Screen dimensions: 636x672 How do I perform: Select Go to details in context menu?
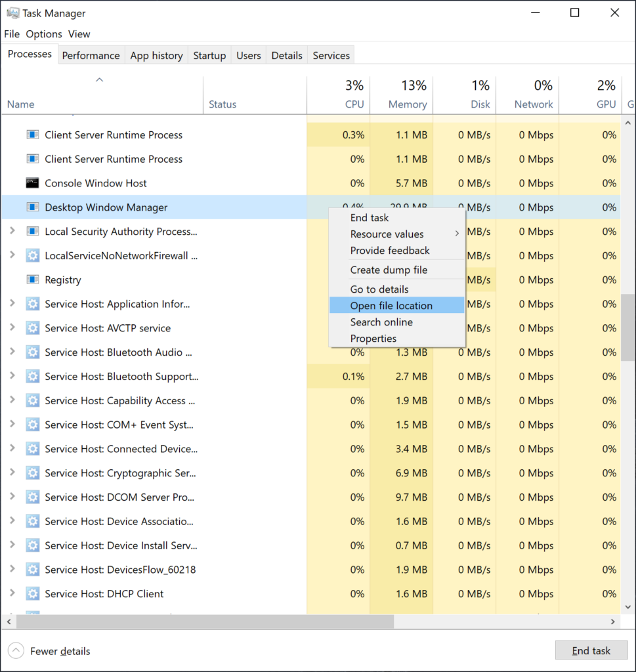[x=381, y=288]
